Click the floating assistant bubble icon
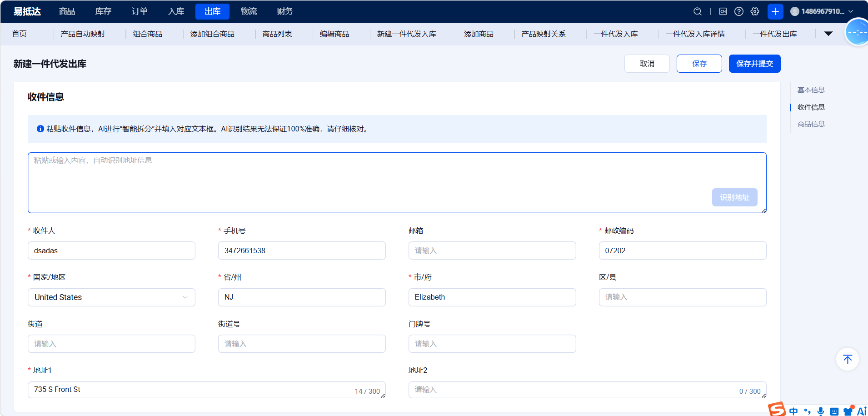The height and width of the screenshot is (416, 868). pyautogui.click(x=857, y=32)
